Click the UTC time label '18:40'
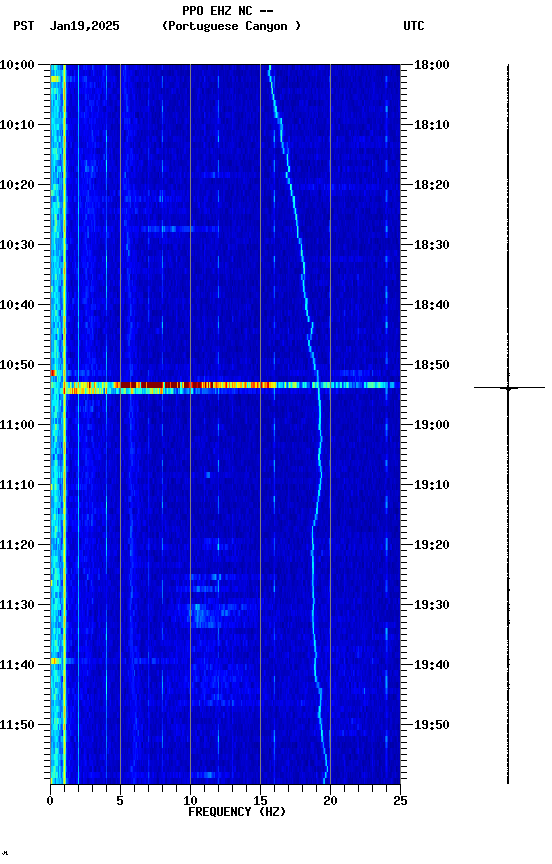Viewport: 552px width, 864px height. (432, 305)
